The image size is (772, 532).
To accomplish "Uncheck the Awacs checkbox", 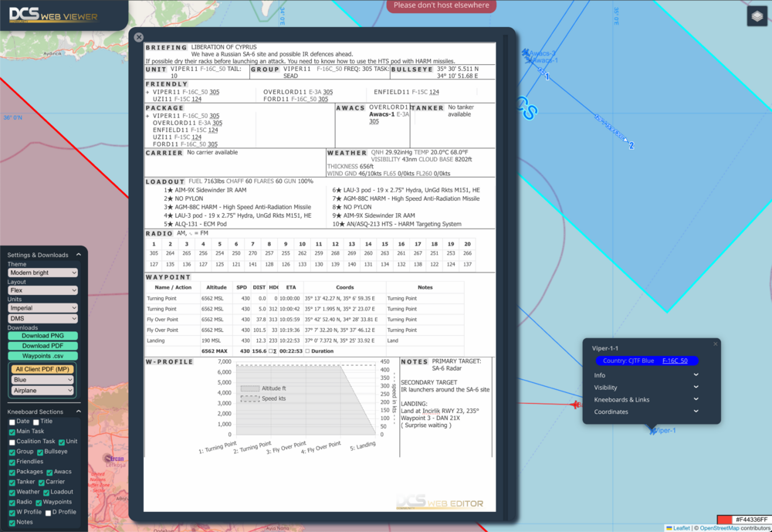I will coord(49,473).
